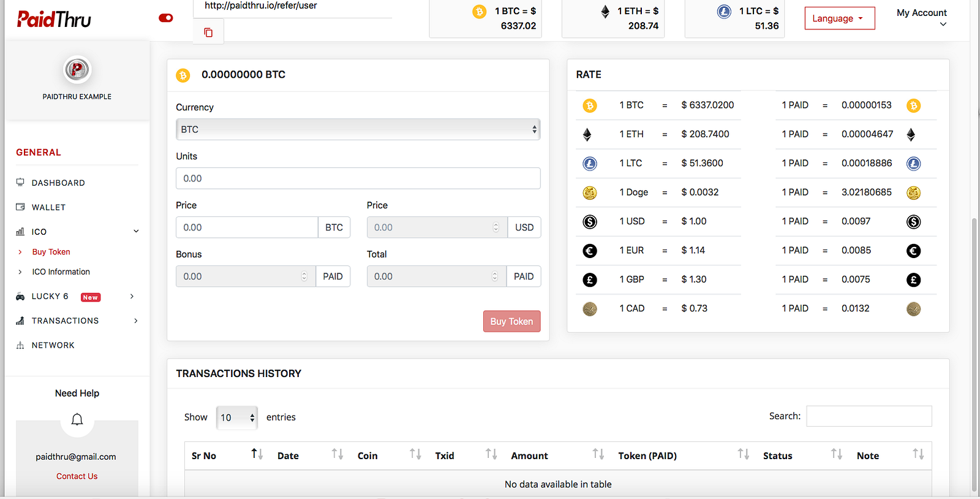The image size is (980, 499).
Task: Click the Bitcoin icon beside 0.00000000 BTC balance
Action: click(x=183, y=75)
